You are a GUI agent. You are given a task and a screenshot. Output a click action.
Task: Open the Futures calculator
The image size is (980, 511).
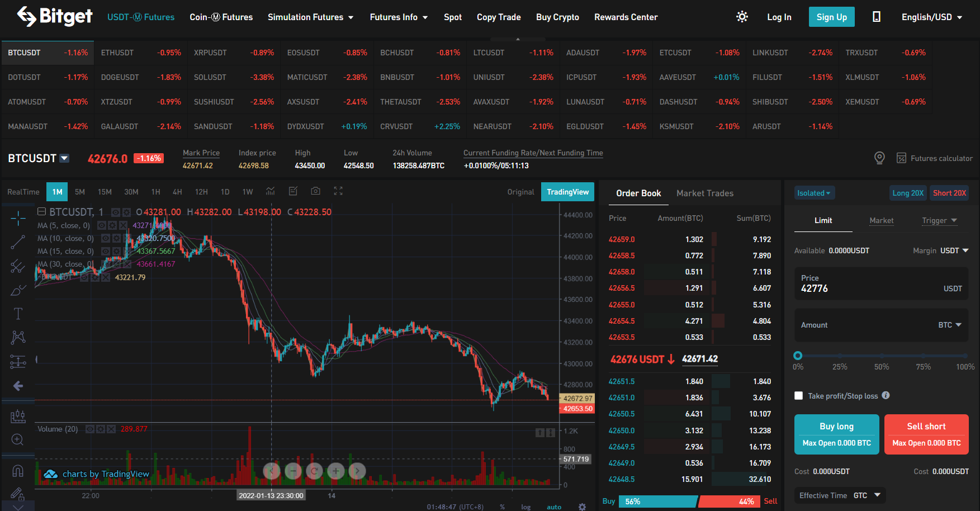(x=935, y=158)
